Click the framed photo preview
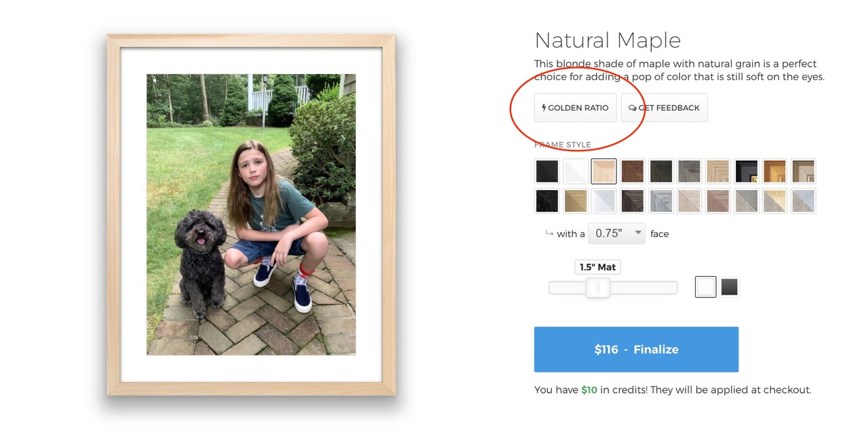Image resolution: width=868 pixels, height=437 pixels. tap(251, 214)
